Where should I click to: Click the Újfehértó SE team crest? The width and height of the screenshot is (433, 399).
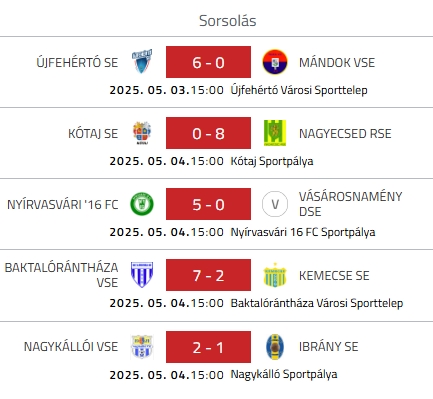click(142, 62)
